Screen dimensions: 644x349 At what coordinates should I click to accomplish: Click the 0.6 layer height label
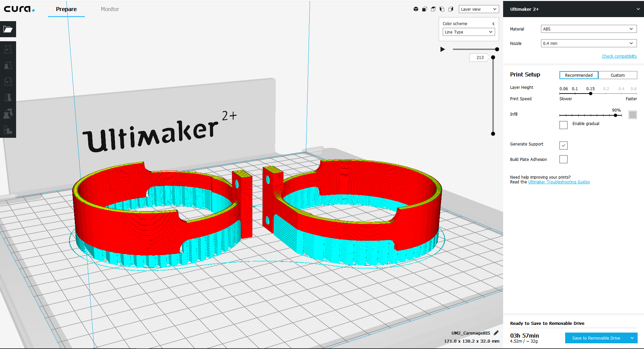633,89
